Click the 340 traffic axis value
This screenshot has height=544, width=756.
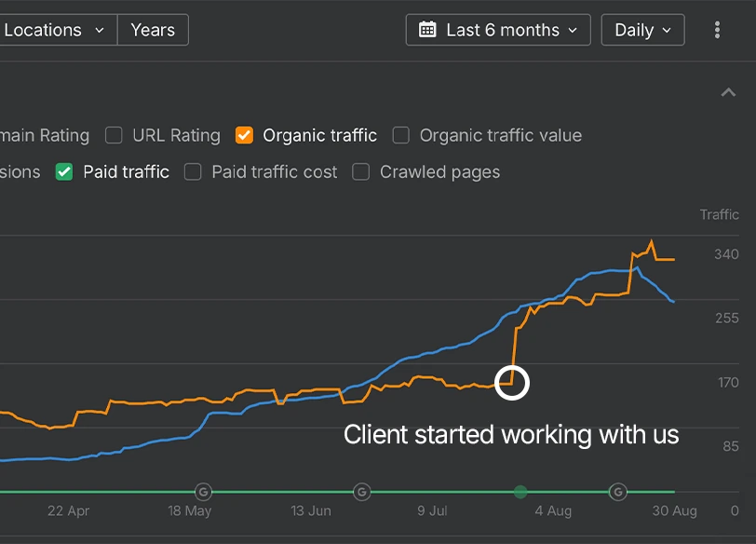726,254
